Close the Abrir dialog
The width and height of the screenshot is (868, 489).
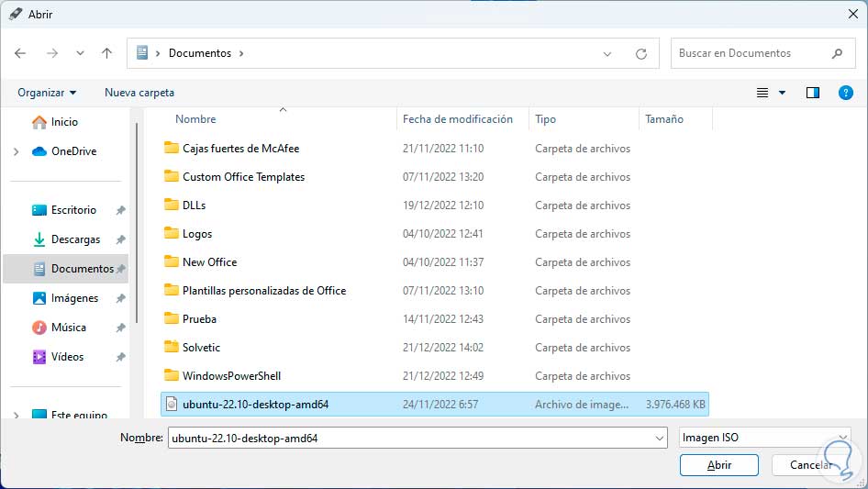pyautogui.click(x=853, y=14)
